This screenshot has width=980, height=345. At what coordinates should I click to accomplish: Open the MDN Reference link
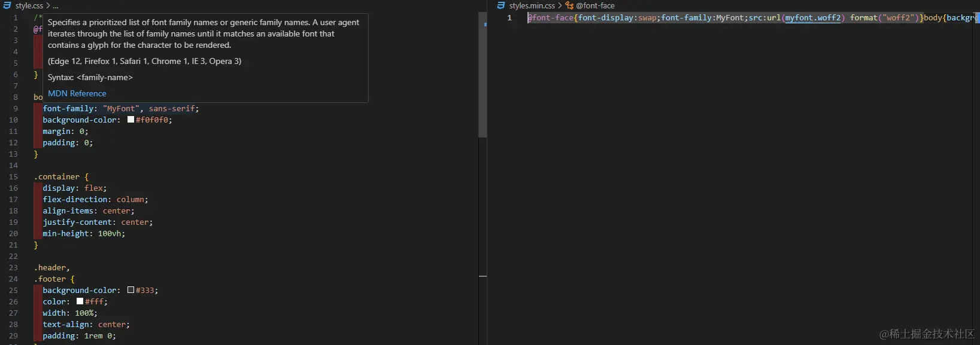click(77, 93)
